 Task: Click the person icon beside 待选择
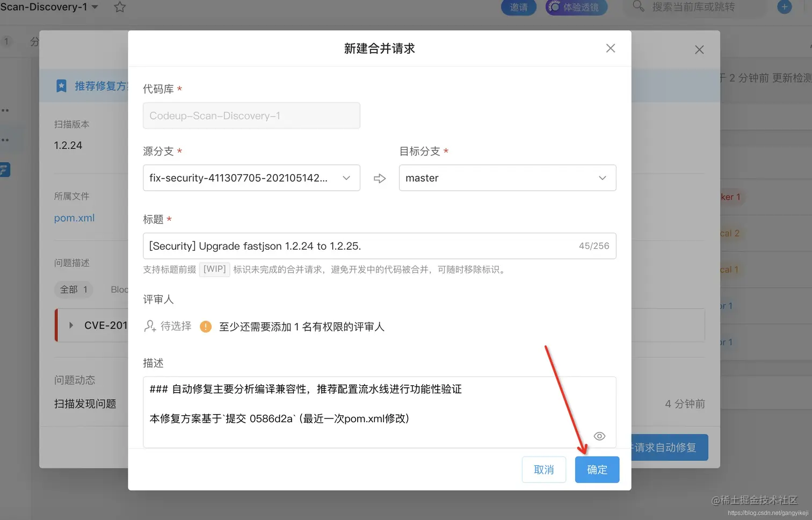pos(150,326)
